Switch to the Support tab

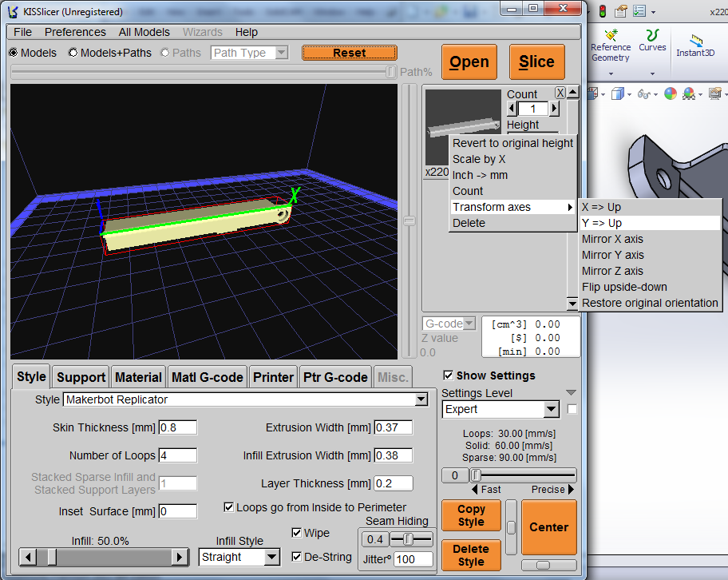point(81,377)
